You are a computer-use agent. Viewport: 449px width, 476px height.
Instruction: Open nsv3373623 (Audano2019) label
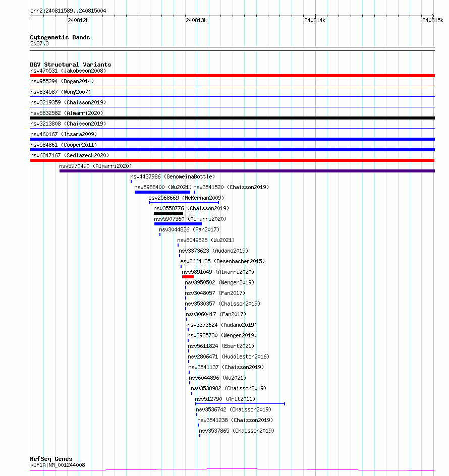pyautogui.click(x=213, y=251)
